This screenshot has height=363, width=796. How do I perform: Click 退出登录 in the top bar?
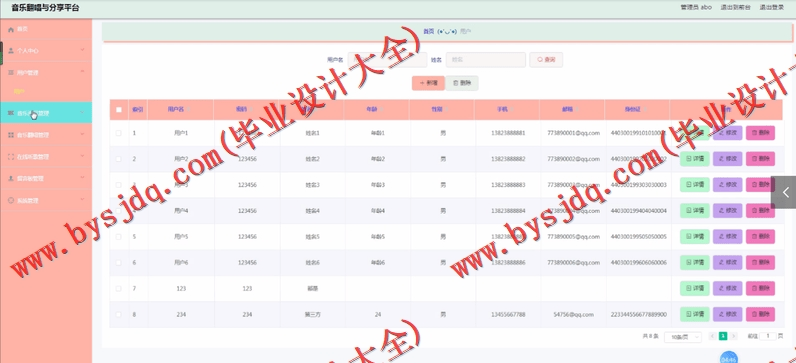pyautogui.click(x=772, y=8)
